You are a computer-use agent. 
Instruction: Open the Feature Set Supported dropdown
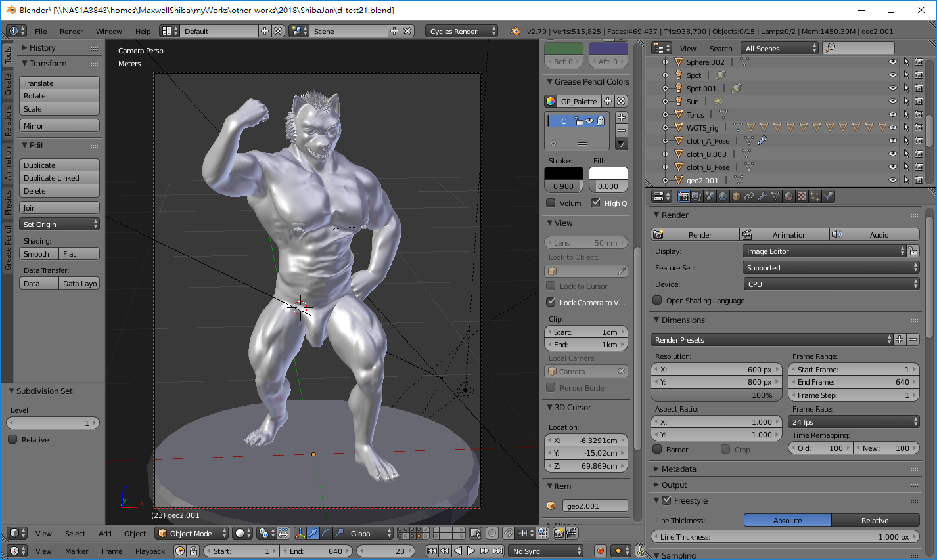point(831,268)
